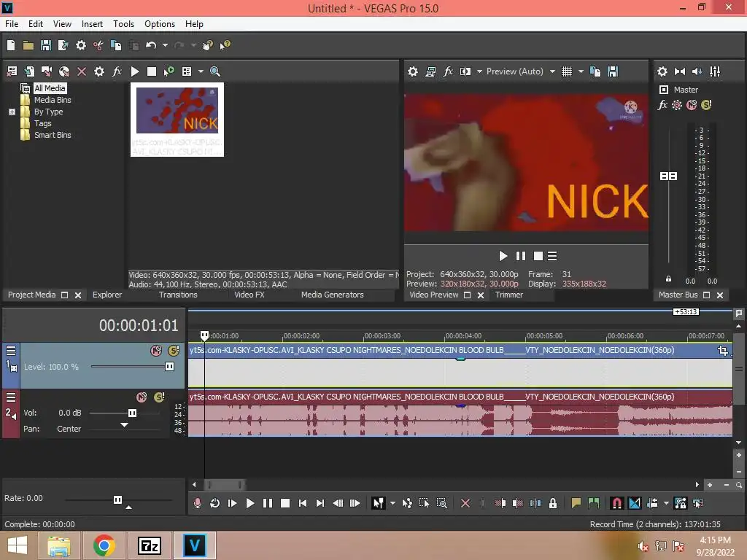Toggle Mute on the Master bus

pyautogui.click(x=692, y=105)
